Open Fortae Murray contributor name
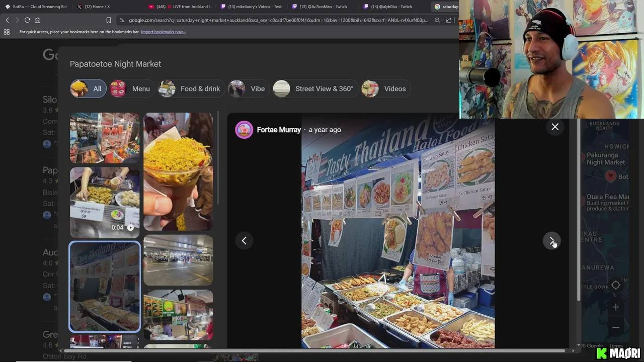This screenshot has width=644, height=362. coord(279,130)
